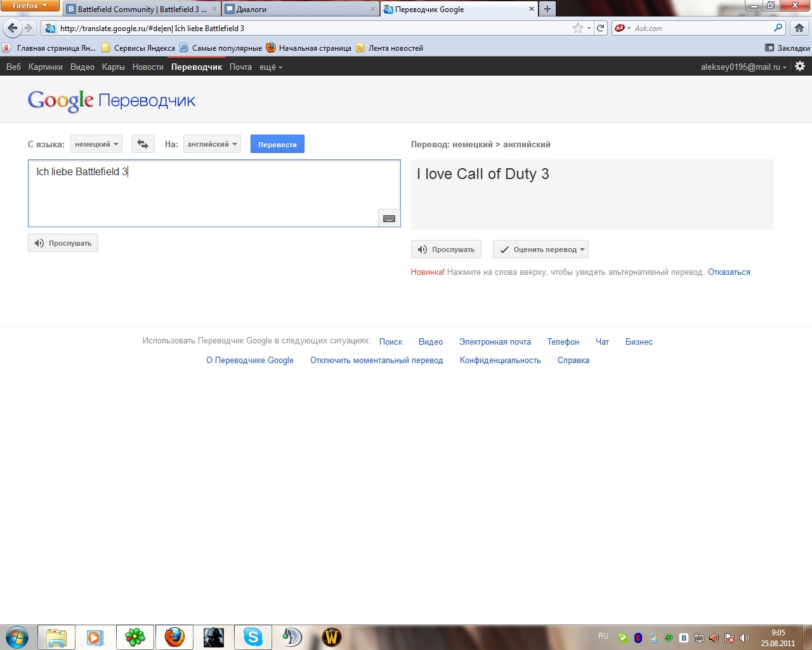The image size is (812, 650).
Task: Reload the page with the refresh icon
Action: 601,28
